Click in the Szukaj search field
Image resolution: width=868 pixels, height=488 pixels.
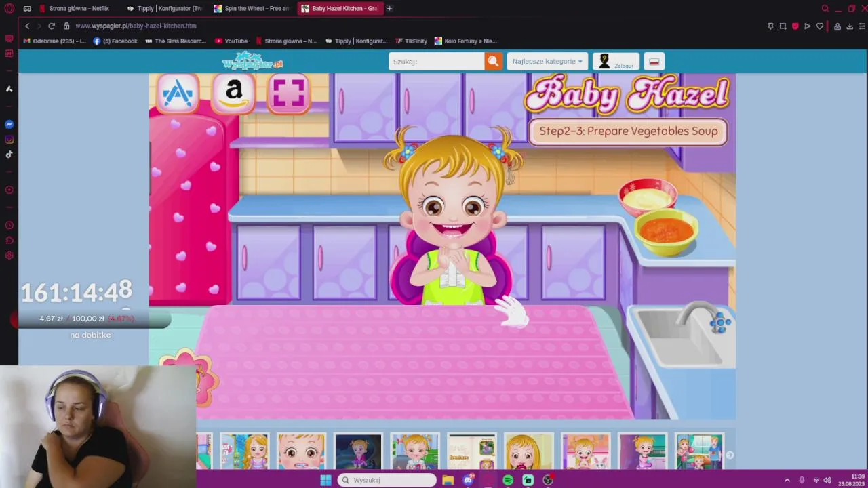(437, 61)
